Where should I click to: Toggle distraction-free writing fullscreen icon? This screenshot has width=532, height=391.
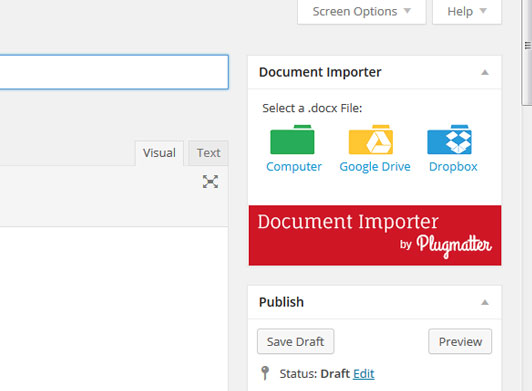210,182
